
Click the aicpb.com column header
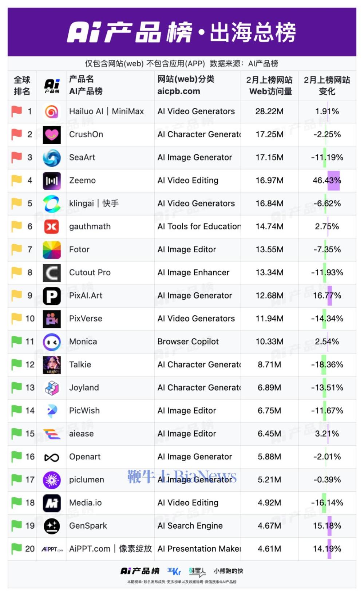click(x=179, y=91)
